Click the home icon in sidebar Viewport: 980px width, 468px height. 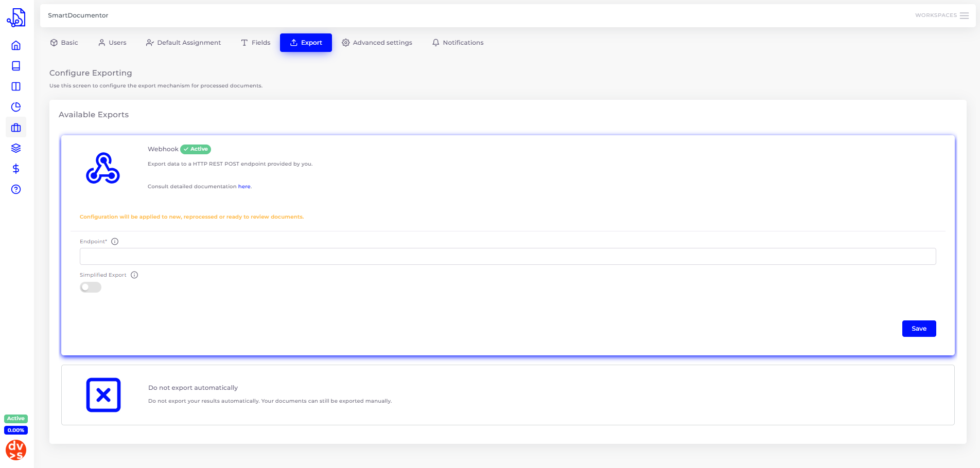click(x=16, y=45)
